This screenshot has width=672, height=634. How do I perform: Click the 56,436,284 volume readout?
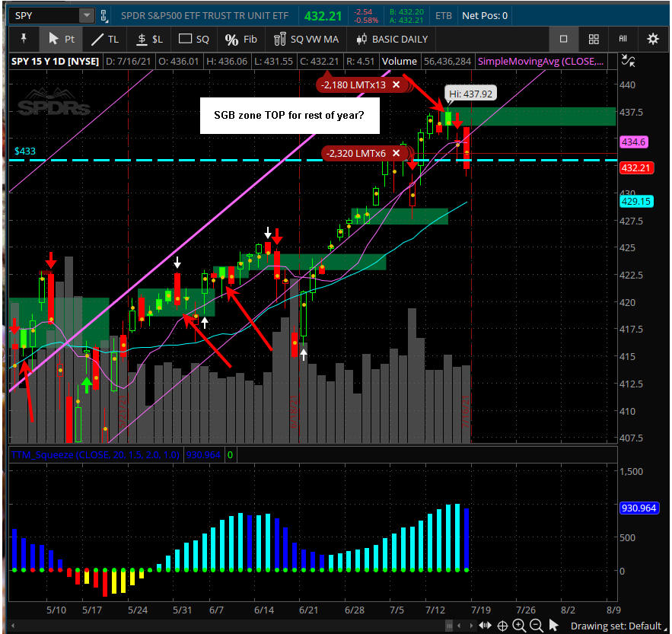[447, 62]
